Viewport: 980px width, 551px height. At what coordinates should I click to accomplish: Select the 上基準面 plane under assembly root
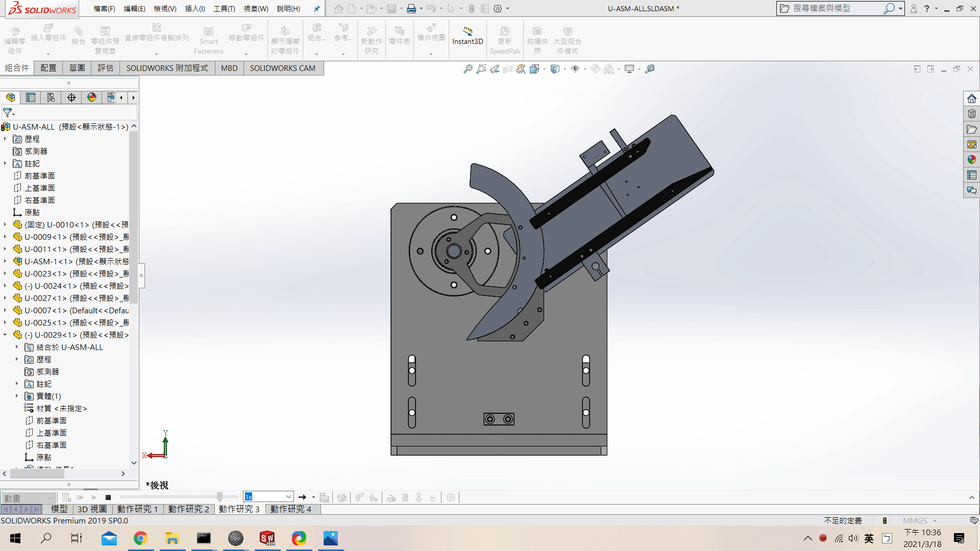pos(40,188)
